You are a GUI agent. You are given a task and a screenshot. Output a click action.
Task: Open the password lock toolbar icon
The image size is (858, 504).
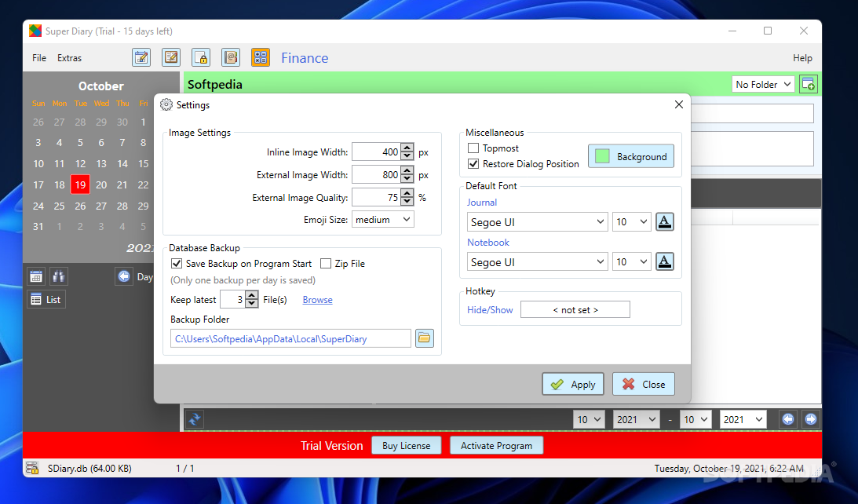pyautogui.click(x=201, y=57)
